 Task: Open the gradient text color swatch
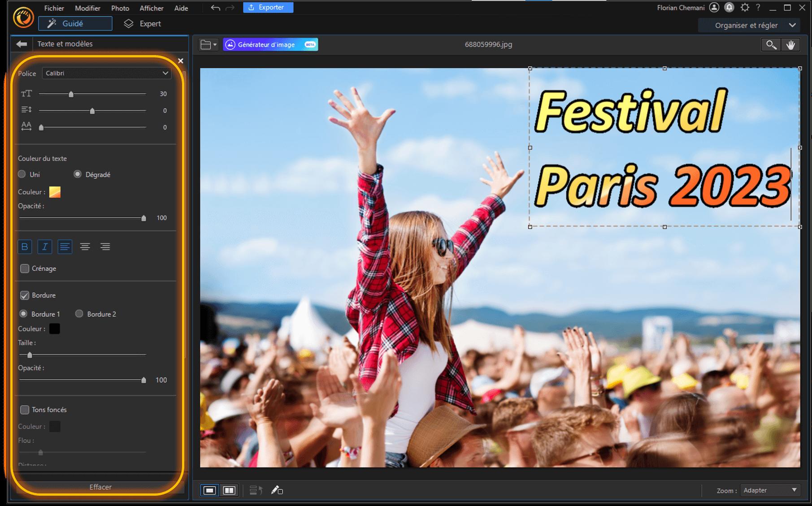coord(55,192)
